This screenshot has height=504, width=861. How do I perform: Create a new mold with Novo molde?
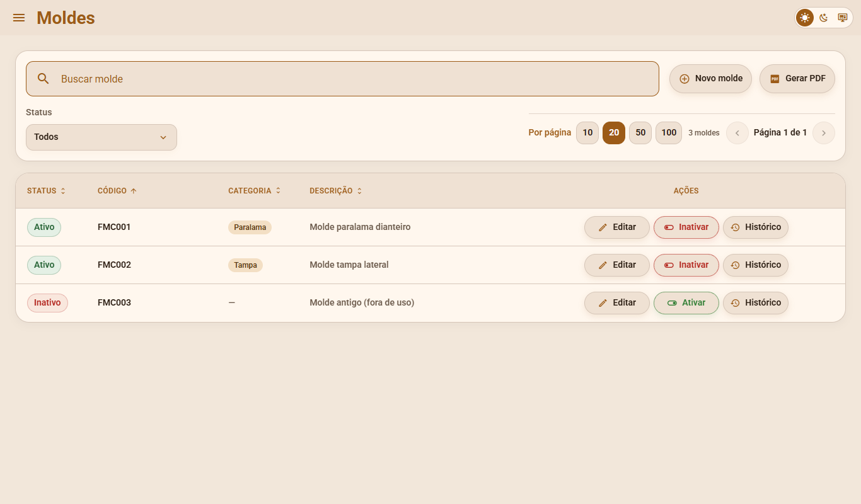click(710, 79)
